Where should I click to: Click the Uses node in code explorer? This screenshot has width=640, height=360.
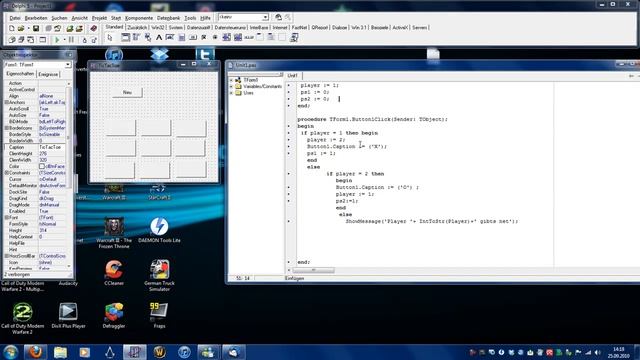tap(248, 93)
